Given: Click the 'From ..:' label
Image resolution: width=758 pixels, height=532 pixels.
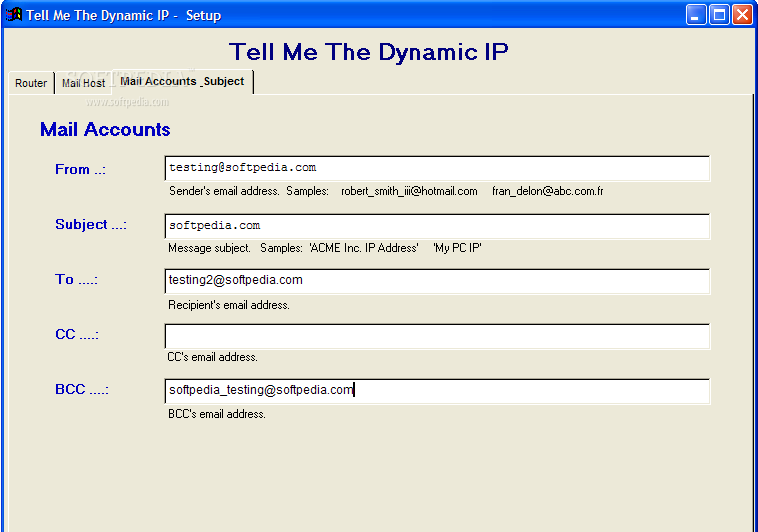Looking at the screenshot, I should click(x=80, y=169).
